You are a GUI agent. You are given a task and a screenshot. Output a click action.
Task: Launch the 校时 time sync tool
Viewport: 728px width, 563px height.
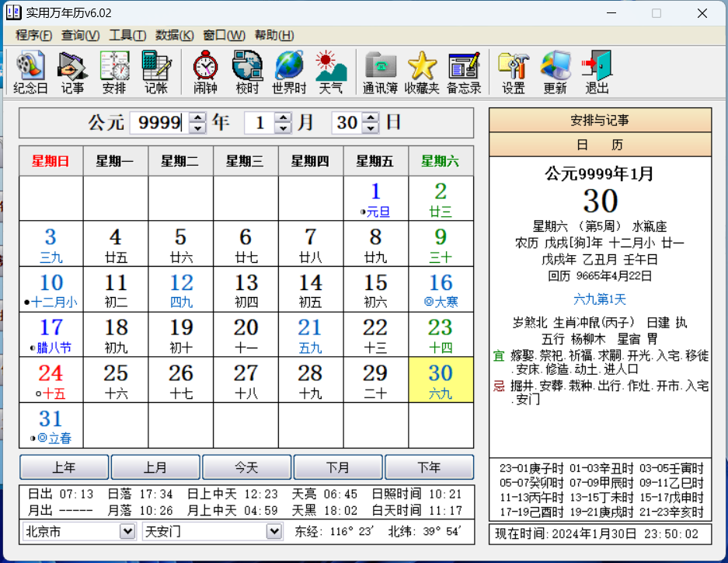pyautogui.click(x=247, y=72)
